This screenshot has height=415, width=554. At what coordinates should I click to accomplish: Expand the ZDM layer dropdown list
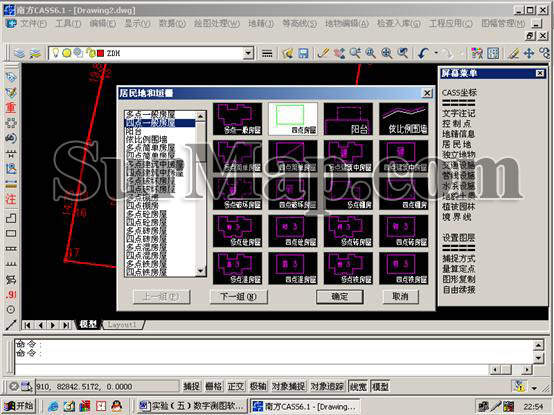pos(248,53)
